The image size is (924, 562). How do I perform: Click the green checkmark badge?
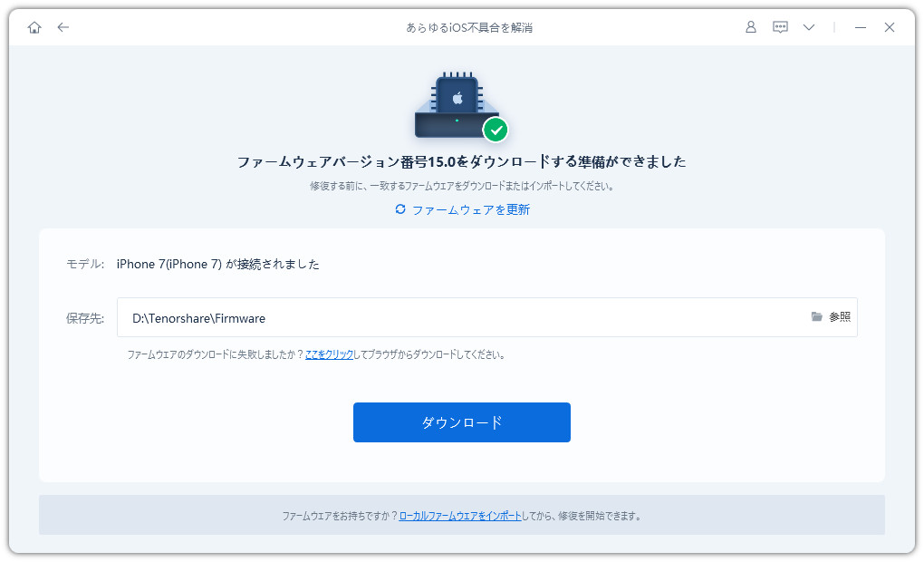[x=496, y=130]
